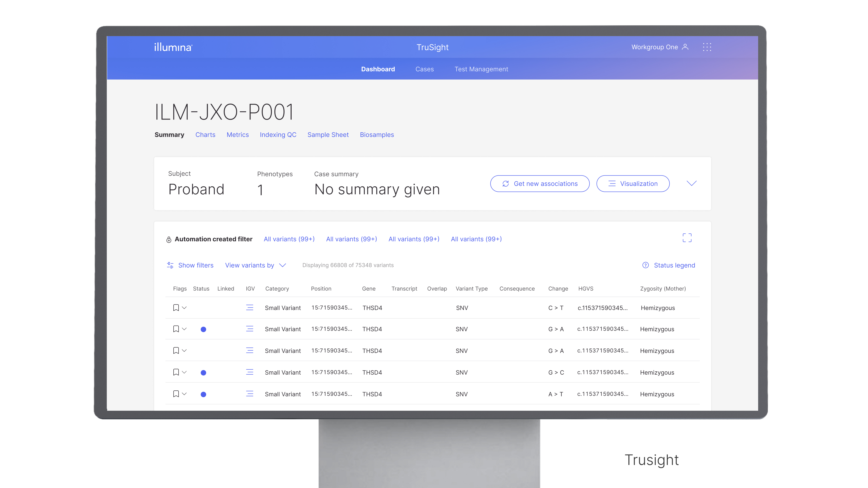The width and height of the screenshot is (868, 488).
Task: Expand flag options for G > C row
Action: tap(184, 372)
